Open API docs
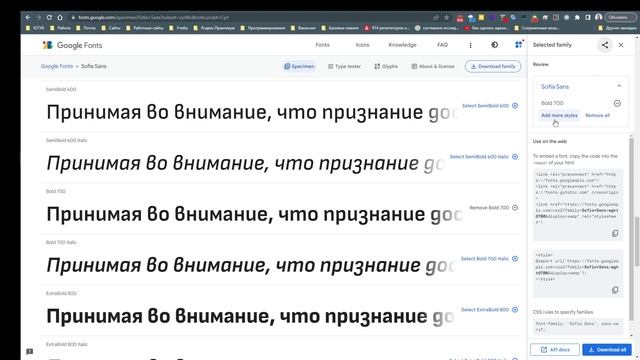 pyautogui.click(x=555, y=350)
